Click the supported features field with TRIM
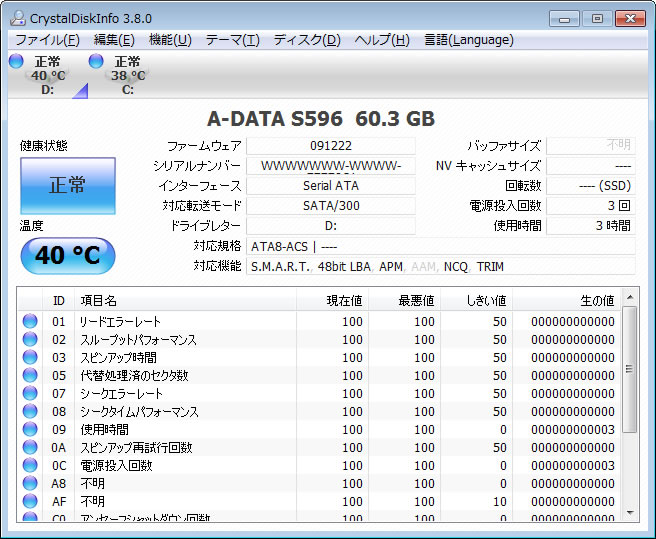Image resolution: width=656 pixels, height=539 pixels. (441, 267)
